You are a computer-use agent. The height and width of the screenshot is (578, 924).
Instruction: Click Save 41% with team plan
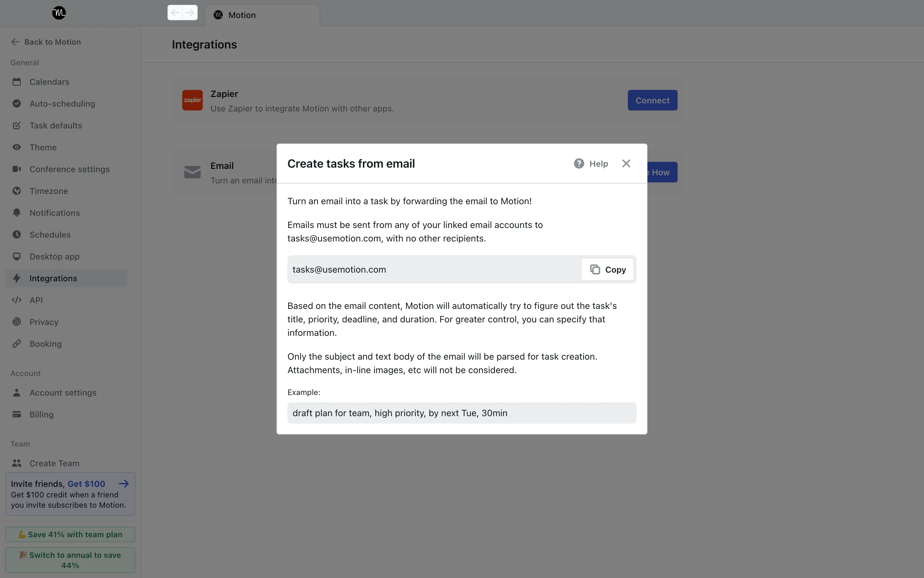[x=70, y=534]
